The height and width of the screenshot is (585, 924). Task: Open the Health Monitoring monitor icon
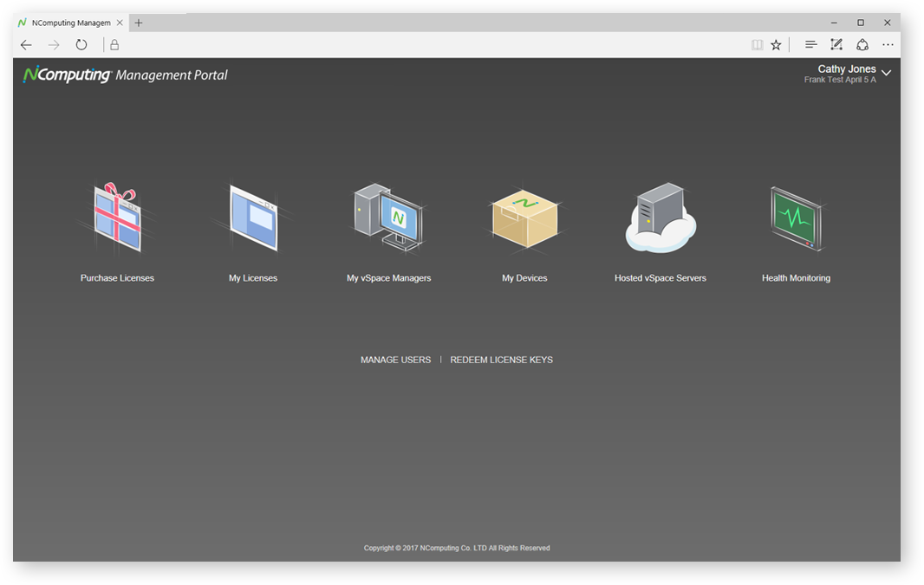click(x=796, y=218)
